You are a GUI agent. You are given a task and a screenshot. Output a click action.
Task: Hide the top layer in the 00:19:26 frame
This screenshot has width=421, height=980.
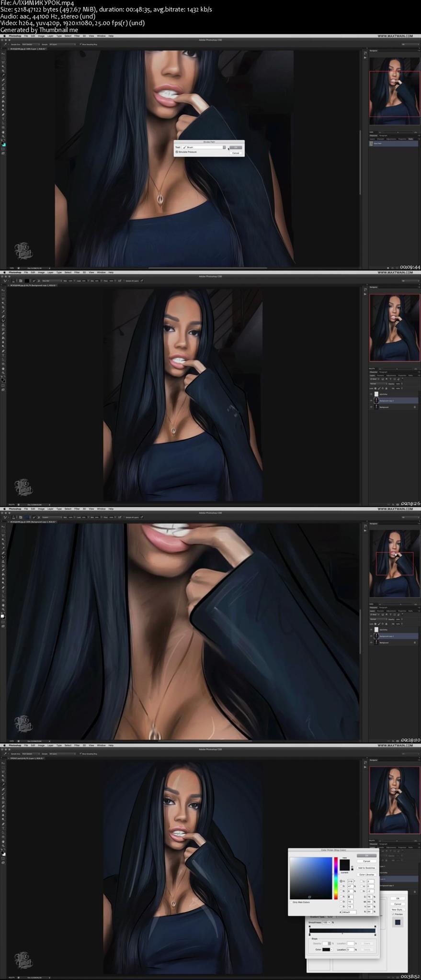(371, 394)
